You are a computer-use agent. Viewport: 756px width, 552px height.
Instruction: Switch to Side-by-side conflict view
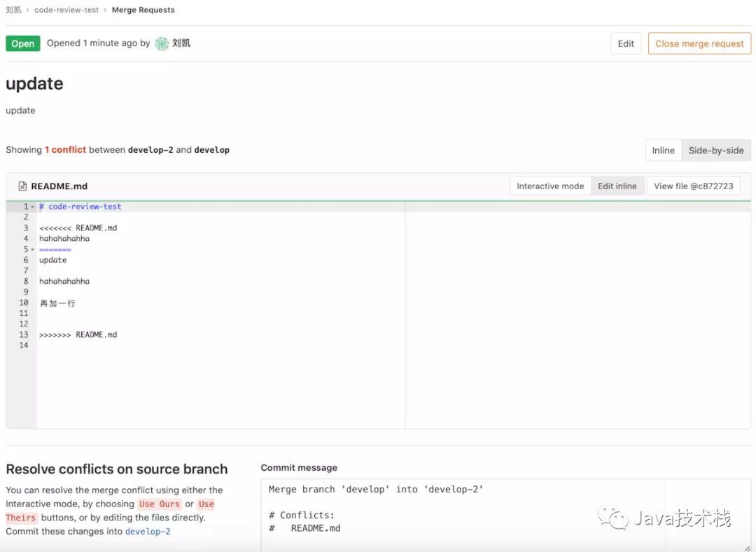(x=716, y=149)
